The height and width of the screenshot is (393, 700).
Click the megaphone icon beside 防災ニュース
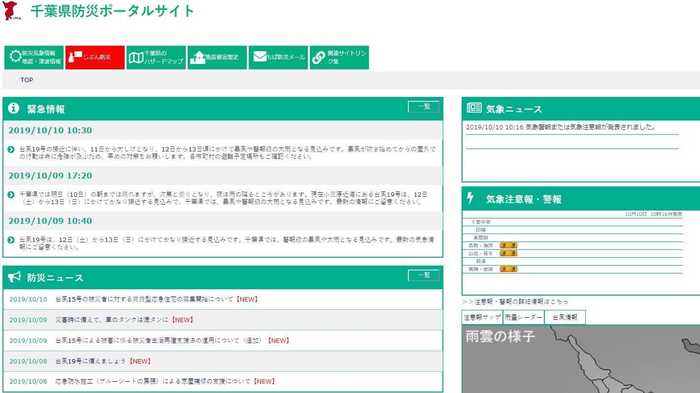14,277
